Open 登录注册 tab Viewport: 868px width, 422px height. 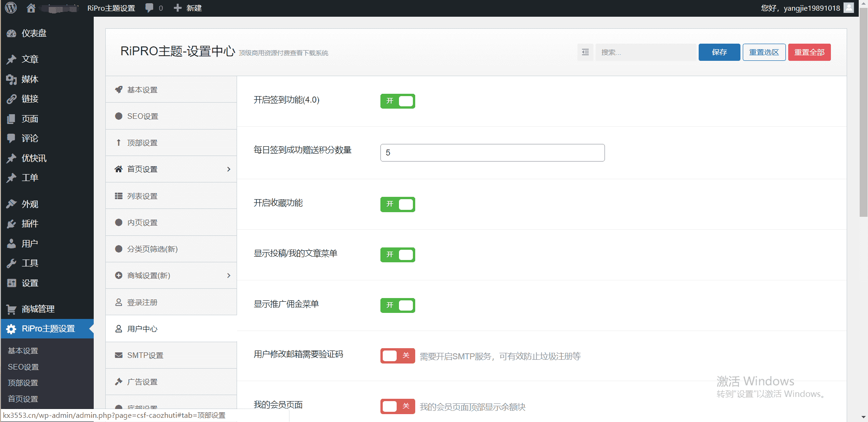(171, 302)
